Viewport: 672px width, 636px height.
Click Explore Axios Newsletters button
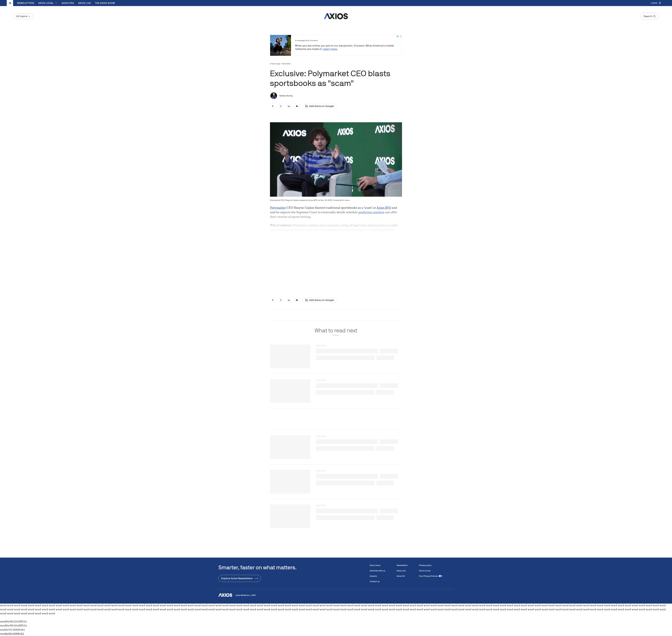239,578
